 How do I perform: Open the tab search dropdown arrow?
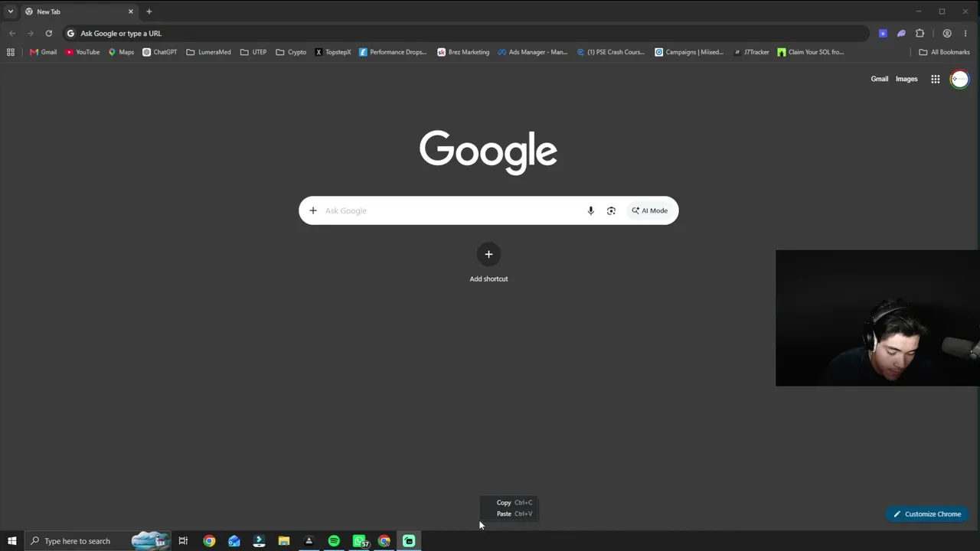point(11,11)
